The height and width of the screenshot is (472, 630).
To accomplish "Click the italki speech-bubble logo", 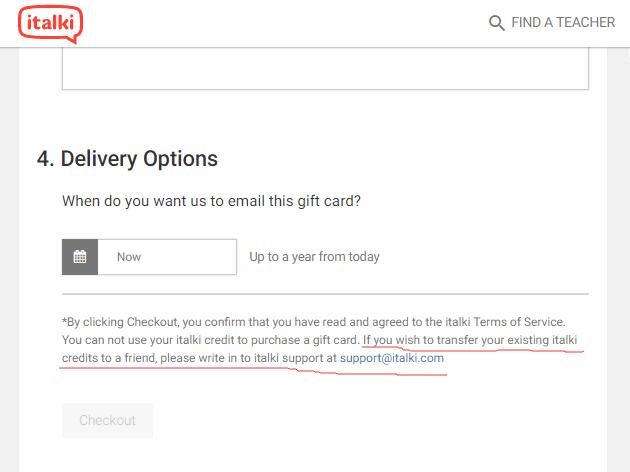I will pos(51,24).
